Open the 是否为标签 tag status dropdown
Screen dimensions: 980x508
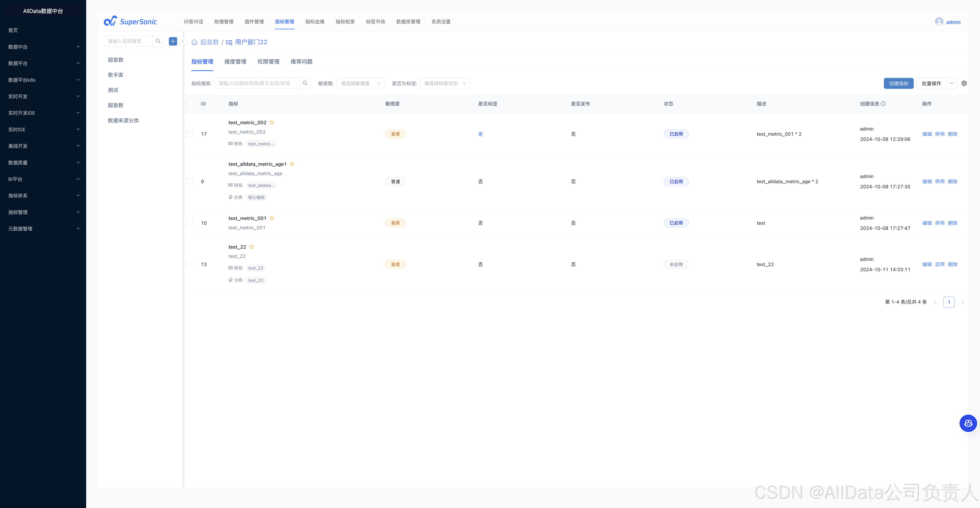444,83
